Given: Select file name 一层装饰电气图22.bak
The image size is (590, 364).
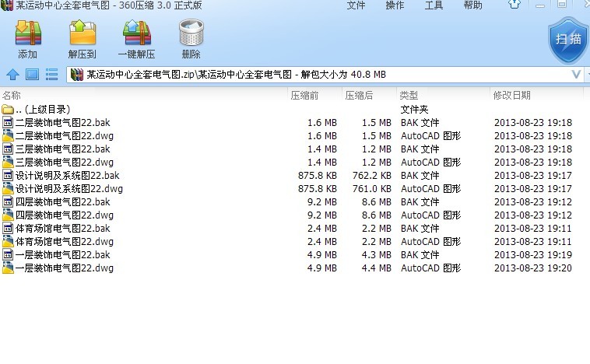Looking at the screenshot, I should pyautogui.click(x=63, y=255).
